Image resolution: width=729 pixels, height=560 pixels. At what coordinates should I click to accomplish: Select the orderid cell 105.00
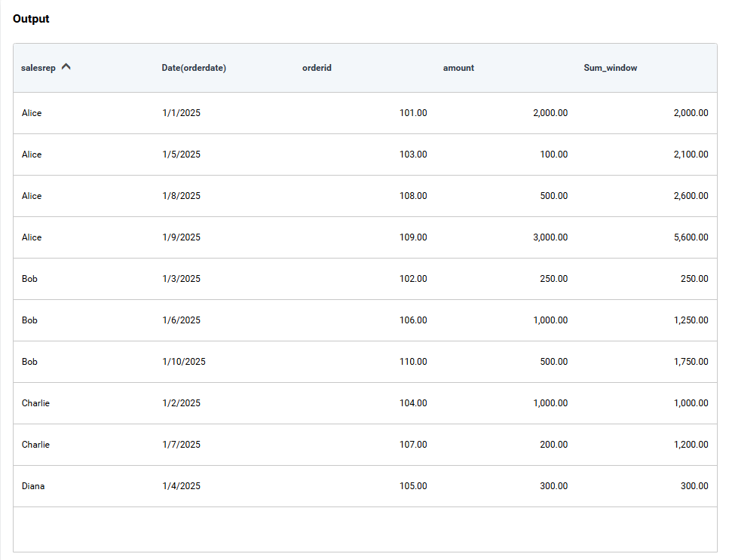pyautogui.click(x=413, y=486)
